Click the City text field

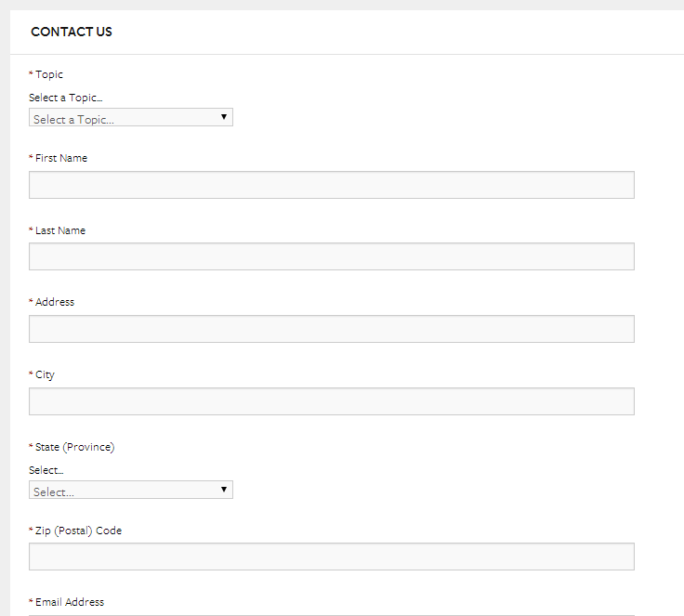click(331, 401)
